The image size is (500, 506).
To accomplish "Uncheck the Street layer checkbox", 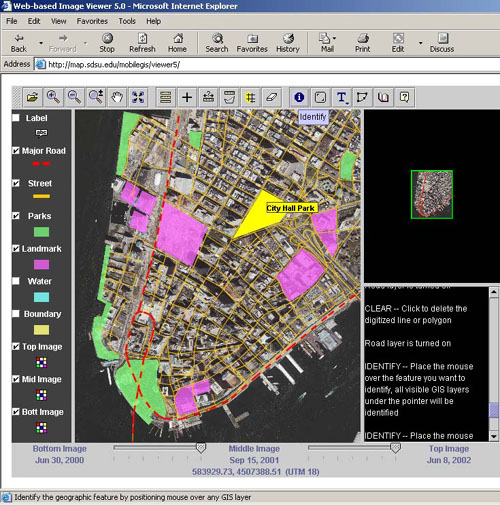I will (x=16, y=183).
